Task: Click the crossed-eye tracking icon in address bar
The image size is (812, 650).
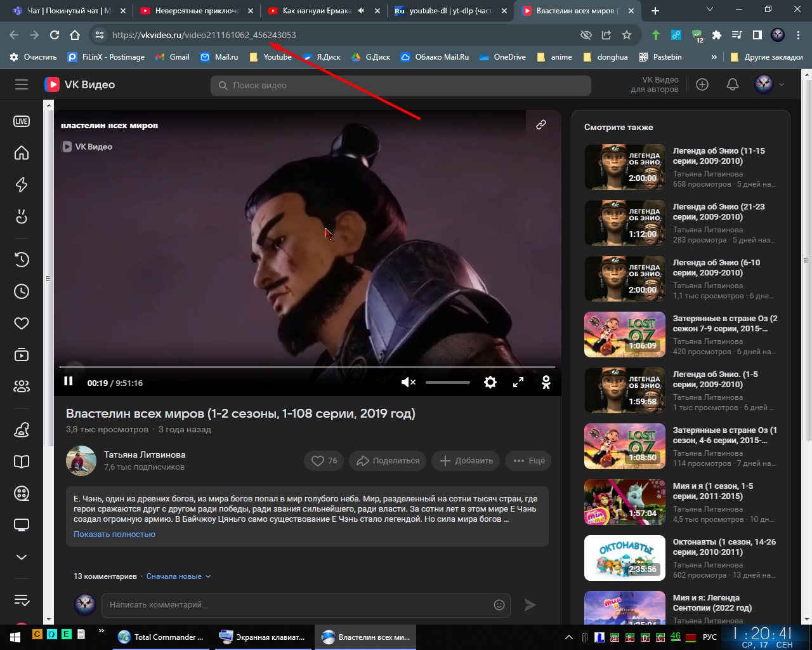Action: tap(586, 35)
